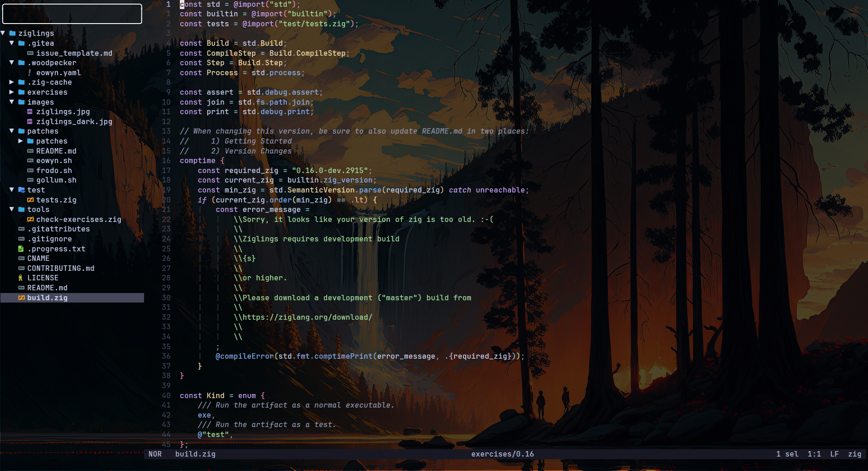The width and height of the screenshot is (868, 471).
Task: Click the build.zig filename in statusline
Action: click(195, 454)
